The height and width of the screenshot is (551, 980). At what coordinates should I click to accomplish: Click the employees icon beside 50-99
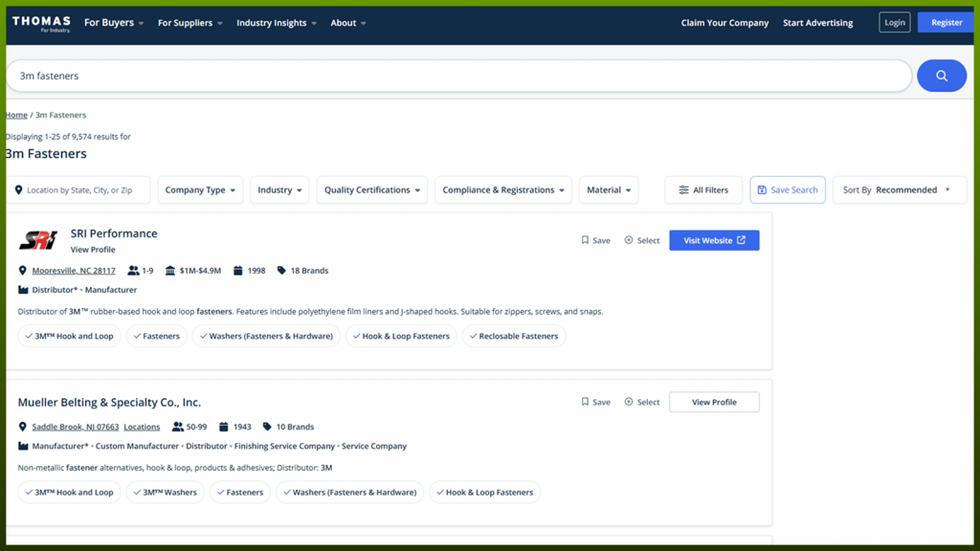pos(178,427)
